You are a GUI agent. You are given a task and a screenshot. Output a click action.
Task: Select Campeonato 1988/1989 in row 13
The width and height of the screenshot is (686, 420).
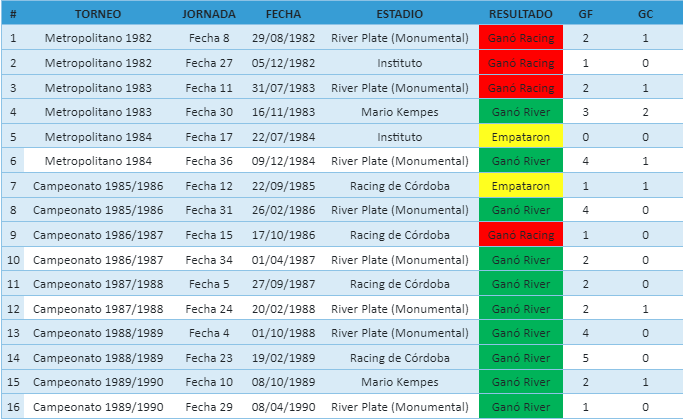click(x=98, y=333)
